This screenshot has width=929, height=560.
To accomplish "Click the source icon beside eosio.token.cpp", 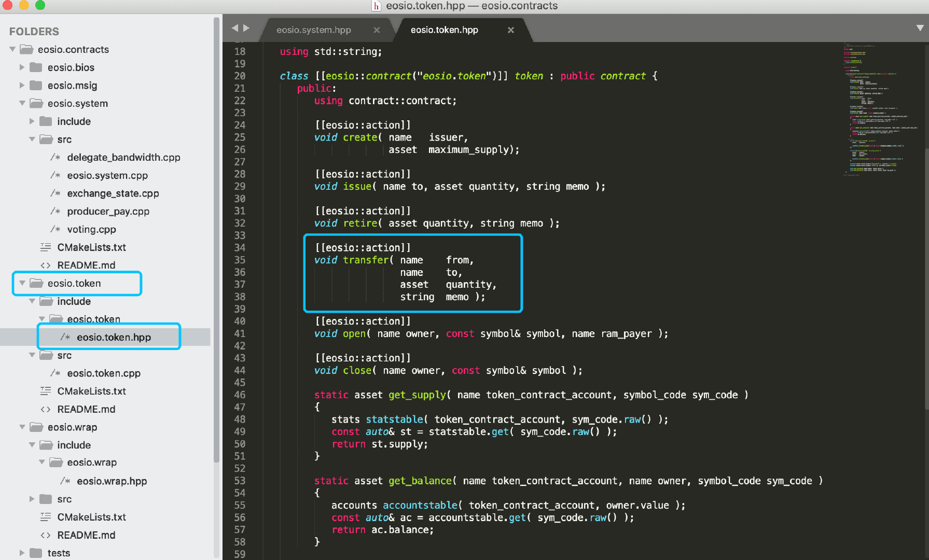I will click(56, 373).
